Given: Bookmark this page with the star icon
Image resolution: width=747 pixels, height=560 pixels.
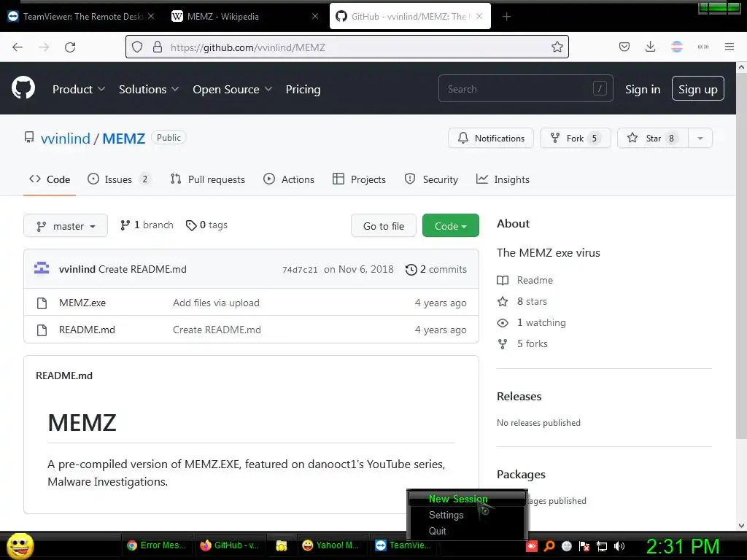Looking at the screenshot, I should pos(557,47).
